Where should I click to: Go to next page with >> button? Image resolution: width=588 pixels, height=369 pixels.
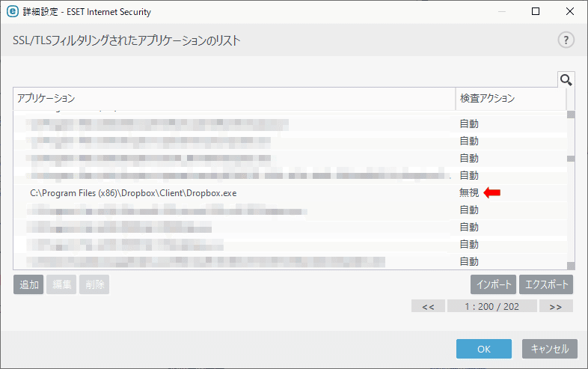pos(556,306)
